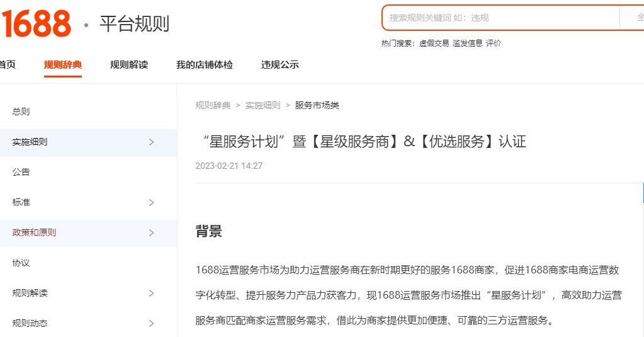Go to the 违规公示 tab
Image resolution: width=644 pixels, height=337 pixels.
tap(280, 64)
